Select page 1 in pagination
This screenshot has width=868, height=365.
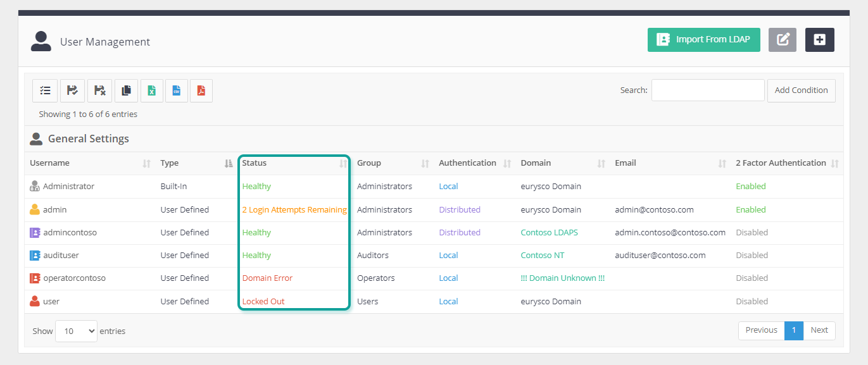(x=793, y=330)
